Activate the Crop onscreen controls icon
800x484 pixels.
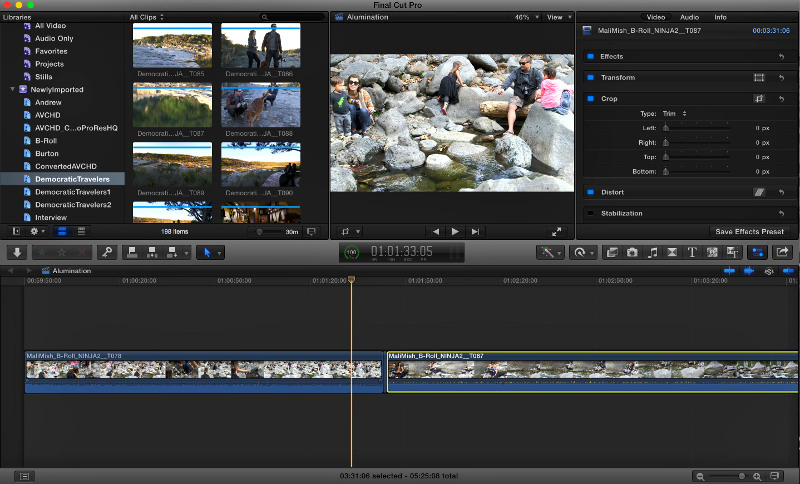759,99
